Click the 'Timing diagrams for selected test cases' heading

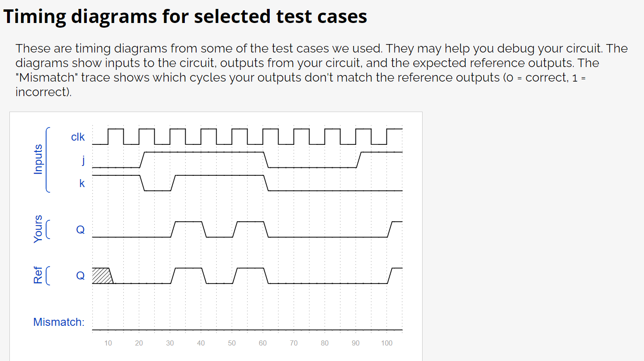point(185,16)
